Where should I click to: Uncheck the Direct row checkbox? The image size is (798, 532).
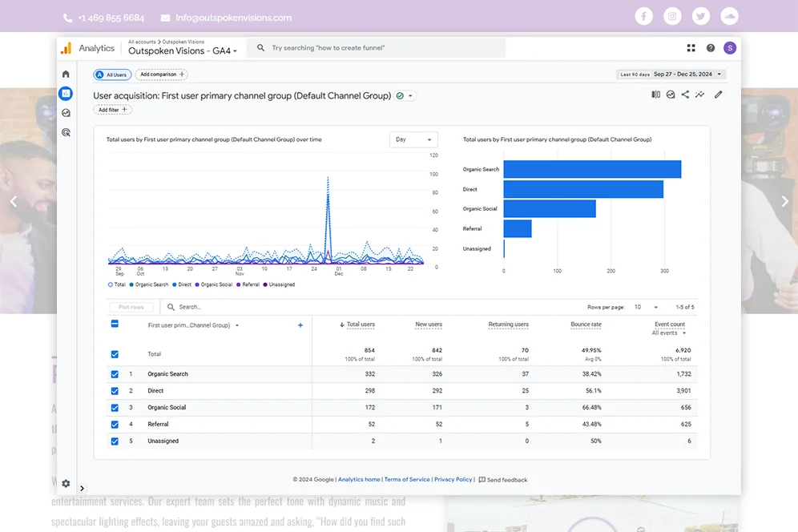[115, 391]
